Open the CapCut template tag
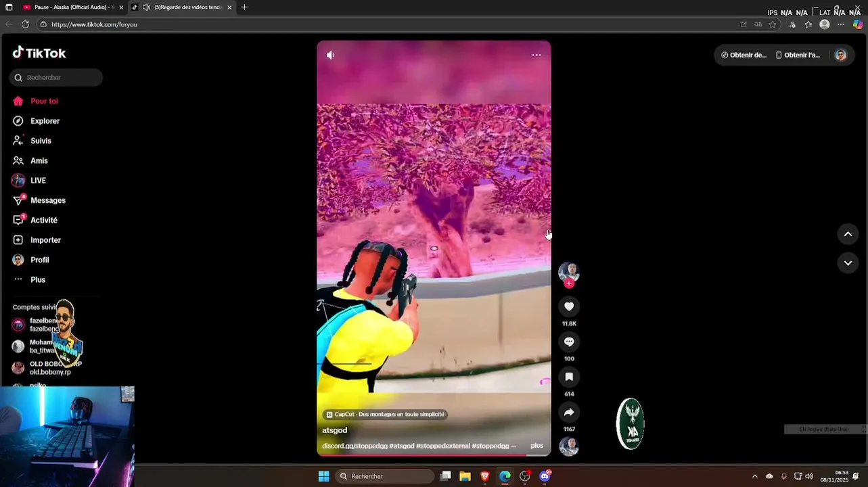Screen dimensions: 868x487 [385, 415]
